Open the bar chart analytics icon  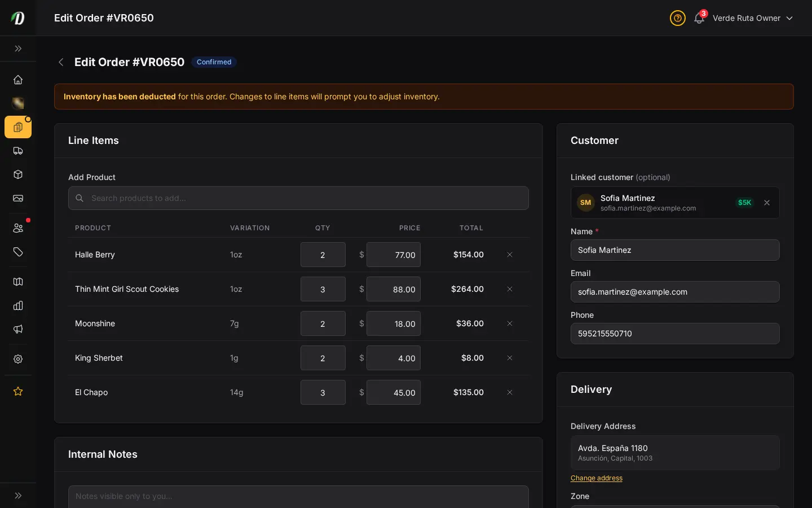pos(18,305)
